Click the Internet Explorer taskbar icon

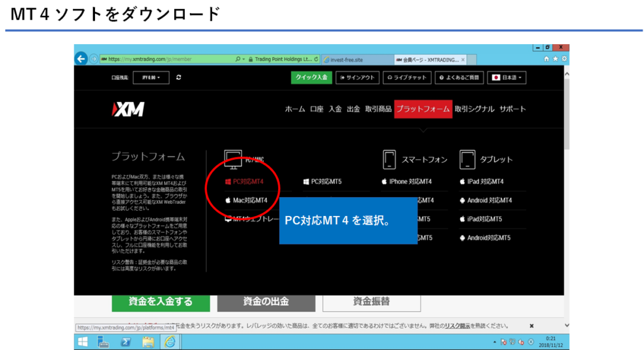(170, 342)
